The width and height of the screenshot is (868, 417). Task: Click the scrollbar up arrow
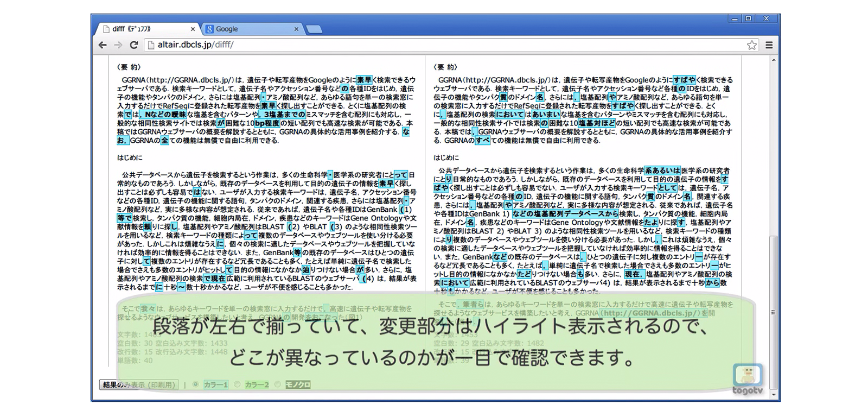(774, 60)
